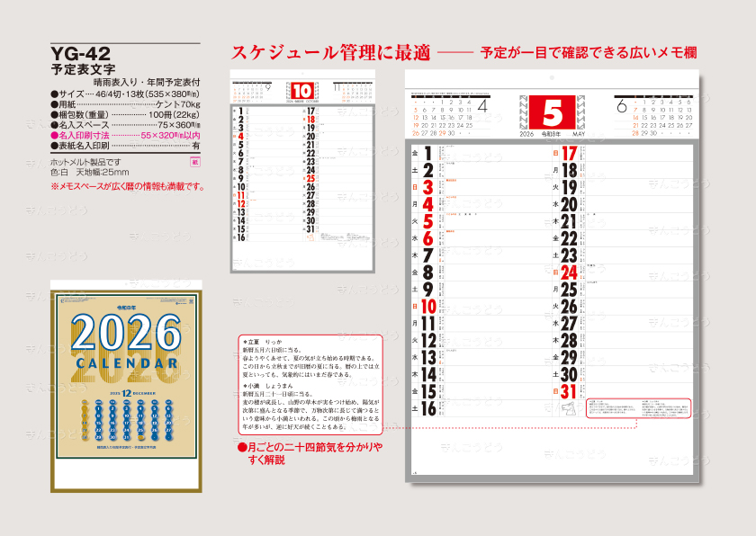
Task: Click red date 17 in the May calendar
Action: (x=570, y=154)
